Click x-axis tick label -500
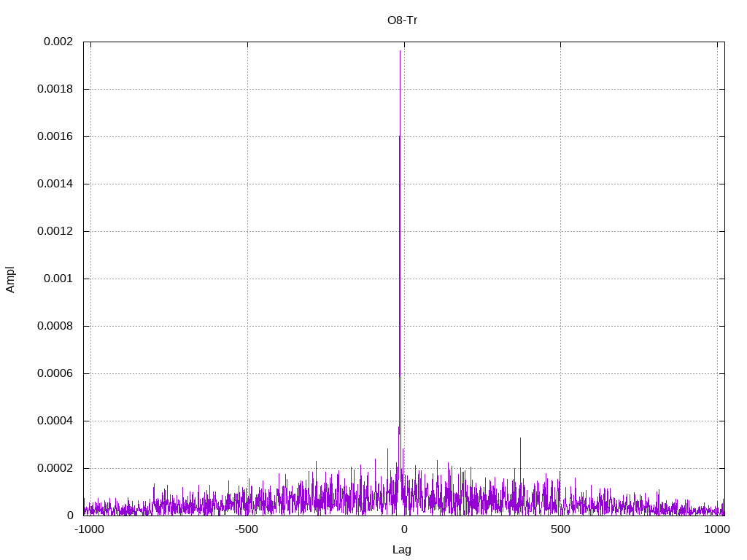 pyautogui.click(x=247, y=529)
